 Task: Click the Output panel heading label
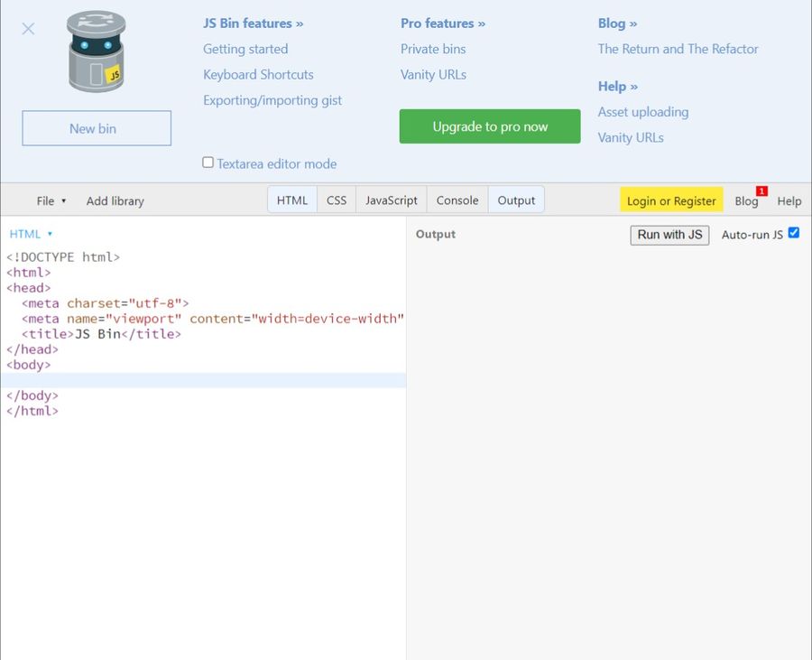436,234
